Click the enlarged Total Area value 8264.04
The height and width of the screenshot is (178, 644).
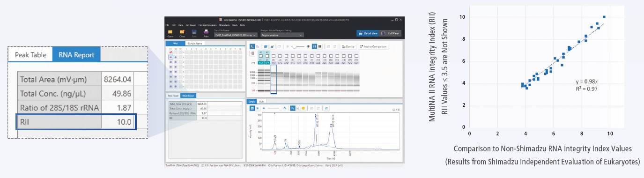(118, 80)
